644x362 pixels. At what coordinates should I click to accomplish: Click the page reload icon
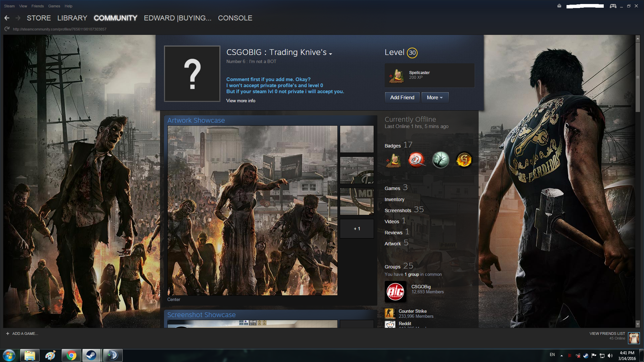click(x=7, y=29)
